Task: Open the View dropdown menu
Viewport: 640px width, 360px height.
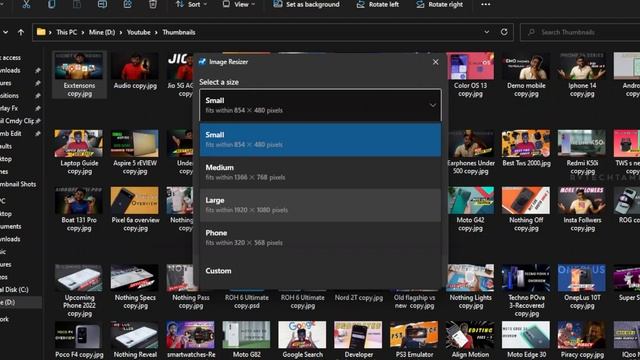Action: coord(239,4)
